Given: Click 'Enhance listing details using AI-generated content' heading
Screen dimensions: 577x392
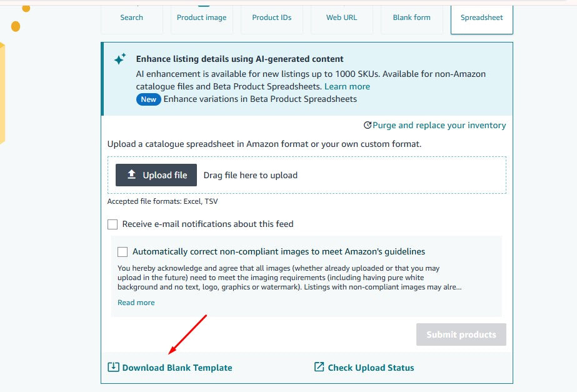Looking at the screenshot, I should (x=239, y=59).
